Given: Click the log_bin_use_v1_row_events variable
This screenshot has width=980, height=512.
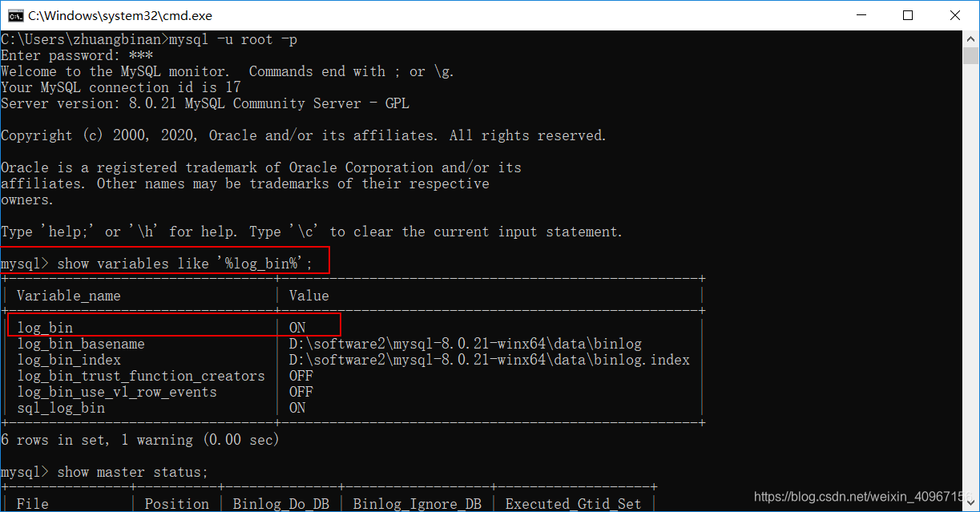Looking at the screenshot, I should click(x=117, y=392).
